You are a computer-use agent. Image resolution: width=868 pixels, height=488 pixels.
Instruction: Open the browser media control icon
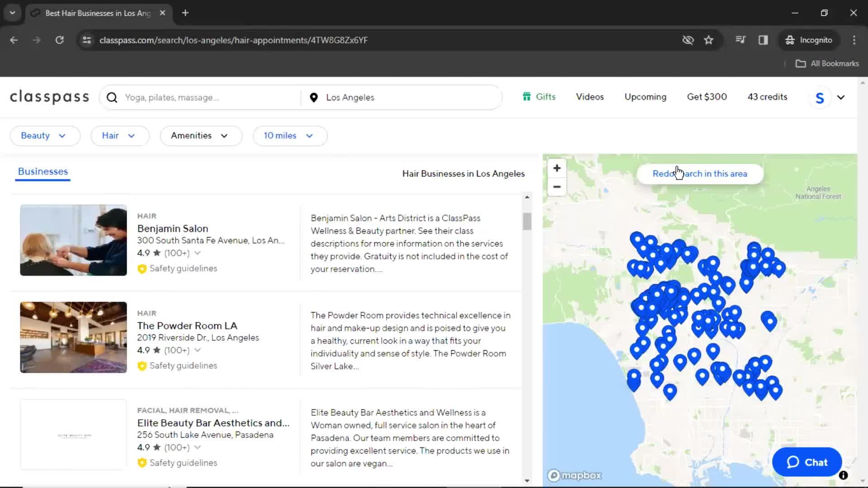coord(741,40)
